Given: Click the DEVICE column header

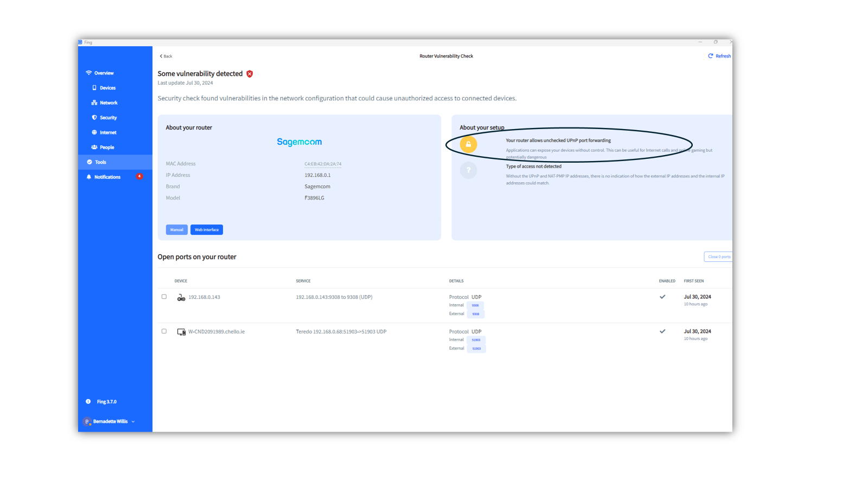Looking at the screenshot, I should (x=181, y=281).
